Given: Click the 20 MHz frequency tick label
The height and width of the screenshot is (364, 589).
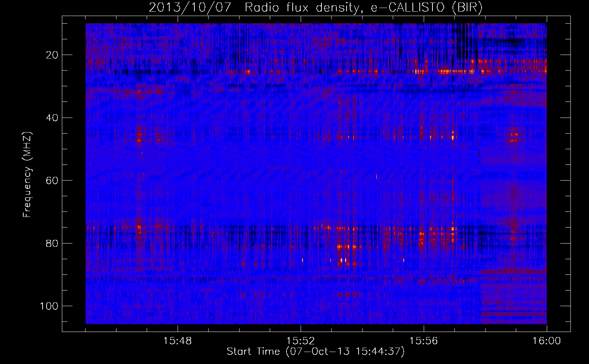Looking at the screenshot, I should point(52,55).
